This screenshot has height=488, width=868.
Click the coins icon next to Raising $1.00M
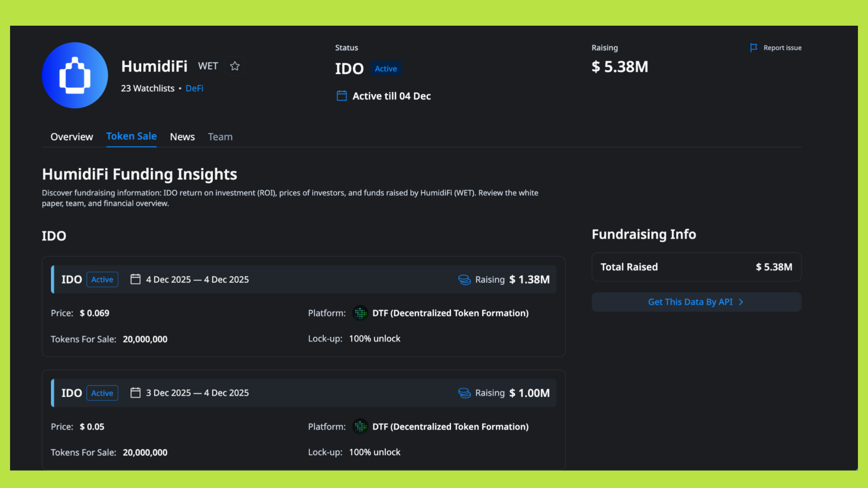point(464,393)
